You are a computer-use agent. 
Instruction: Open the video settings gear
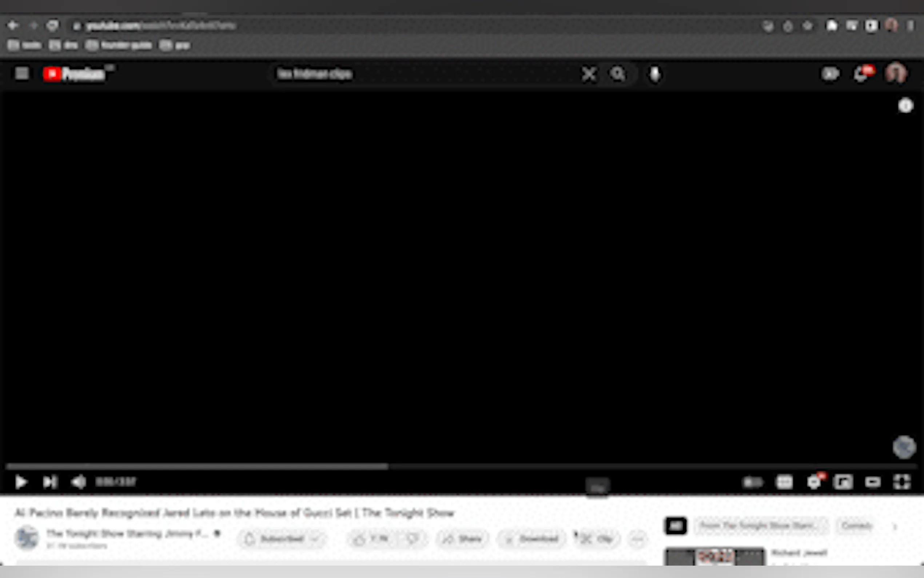tap(814, 482)
